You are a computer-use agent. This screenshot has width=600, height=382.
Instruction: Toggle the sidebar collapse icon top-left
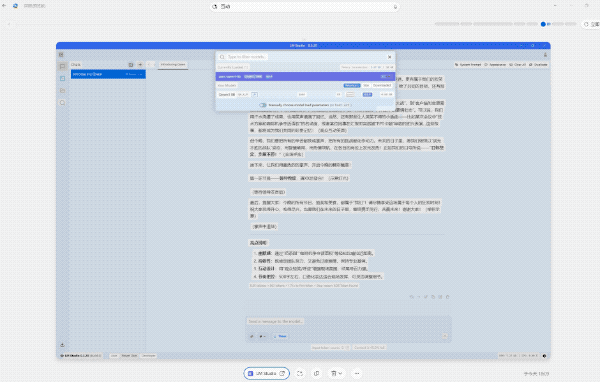pyautogui.click(x=61, y=55)
